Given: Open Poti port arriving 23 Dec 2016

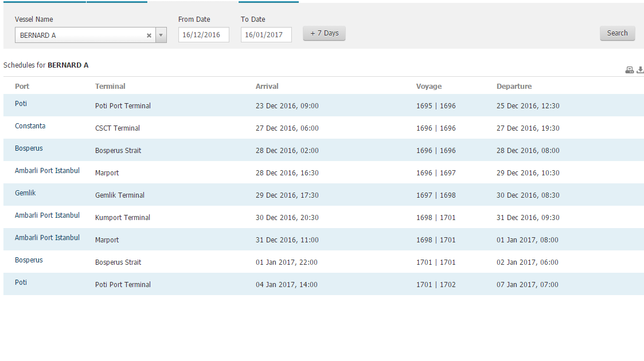Looking at the screenshot, I should pos(21,103).
